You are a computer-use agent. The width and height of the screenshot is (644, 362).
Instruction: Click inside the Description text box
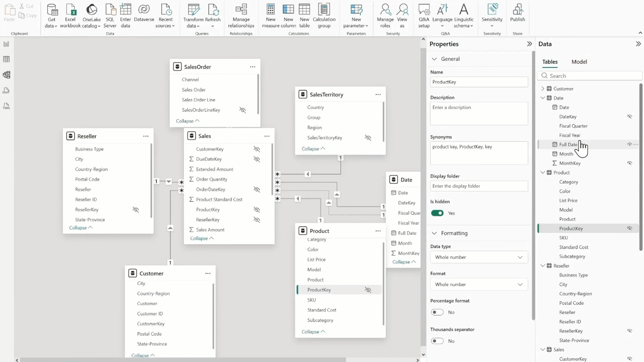pos(479,113)
